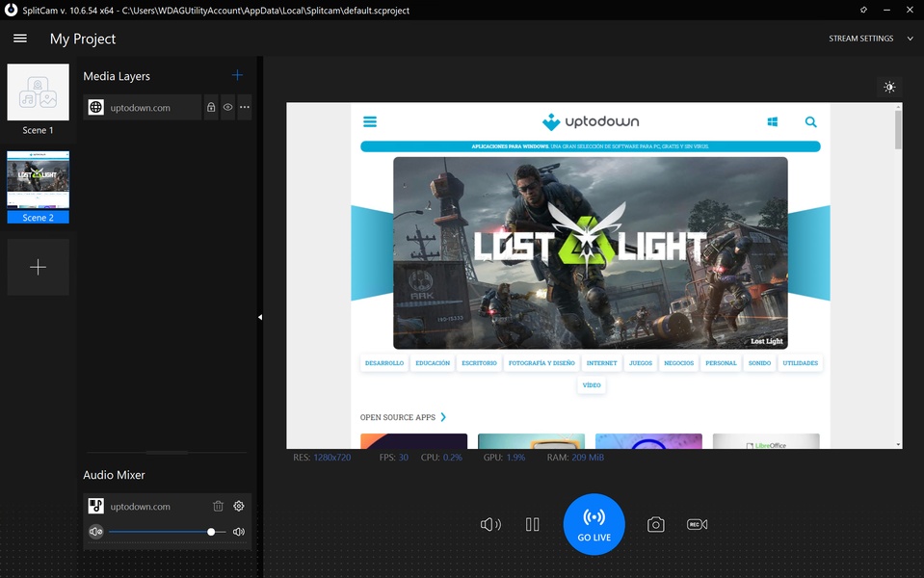The image size is (924, 578).
Task: Hide the uptodown.com layer
Action: [x=228, y=108]
